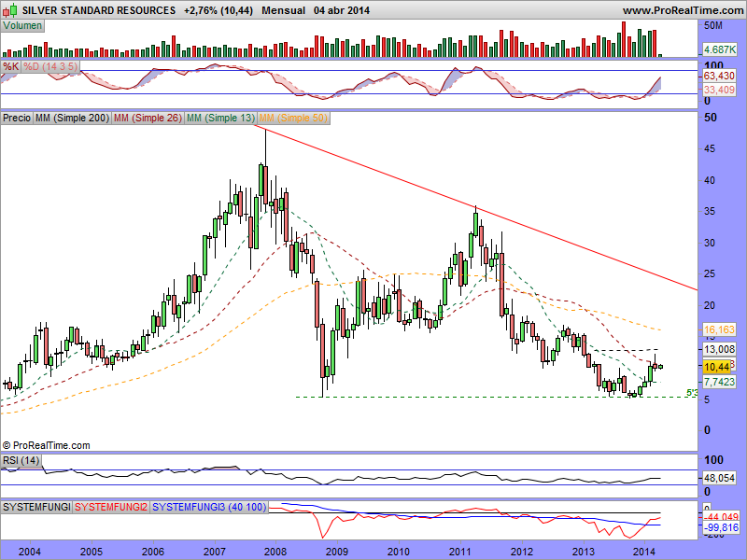Select the MM (Simple 200) moving average label

point(71,119)
